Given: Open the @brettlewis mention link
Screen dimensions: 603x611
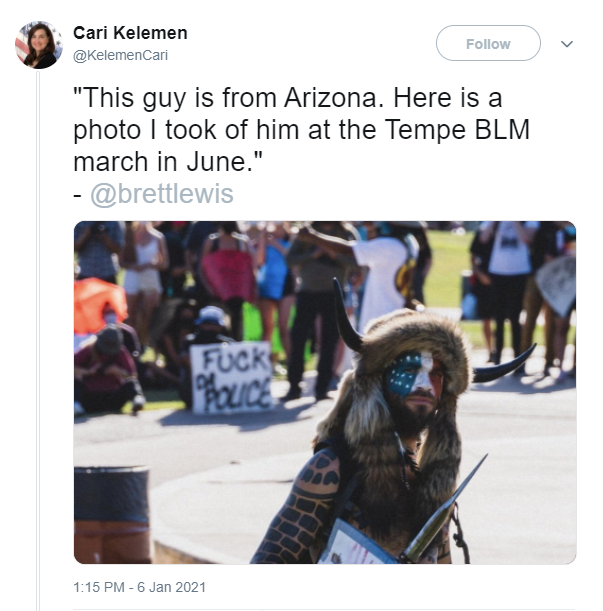Looking at the screenshot, I should (162, 194).
